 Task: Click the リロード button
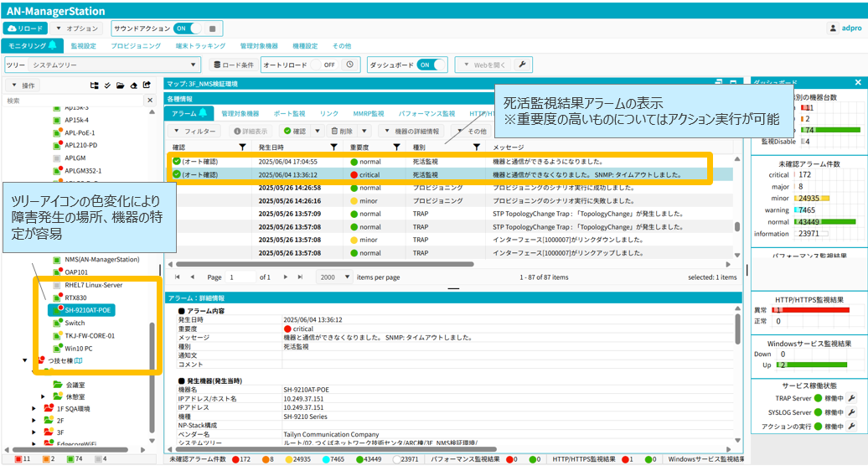point(26,28)
